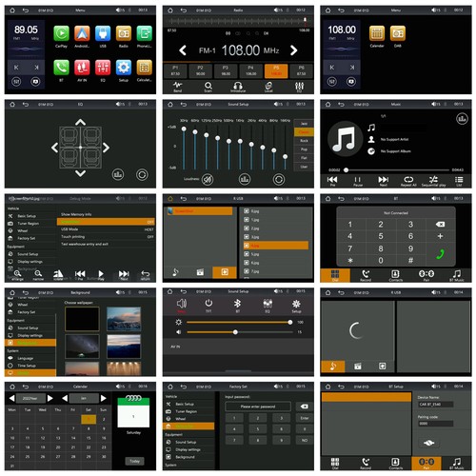Advance calendar month with arrow right of Jan
The width and height of the screenshot is (476, 476).
pyautogui.click(x=104, y=398)
